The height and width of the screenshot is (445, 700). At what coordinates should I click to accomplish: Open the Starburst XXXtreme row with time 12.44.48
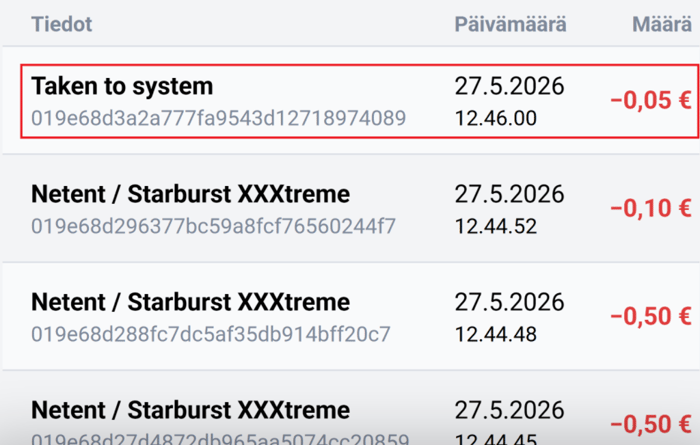pos(351,316)
